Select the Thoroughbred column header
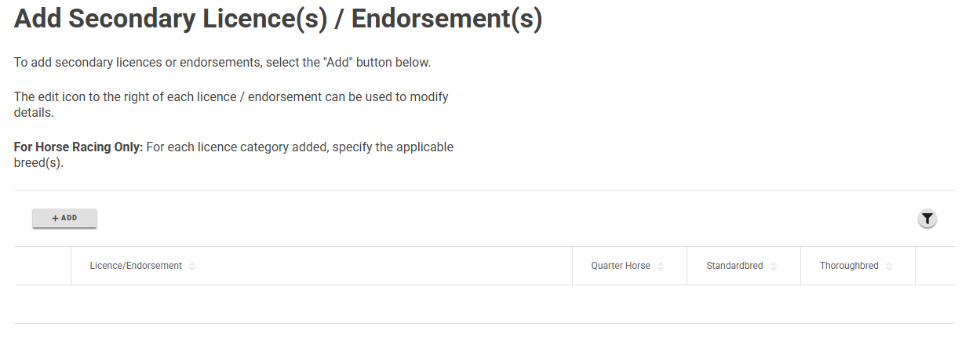 (858, 267)
